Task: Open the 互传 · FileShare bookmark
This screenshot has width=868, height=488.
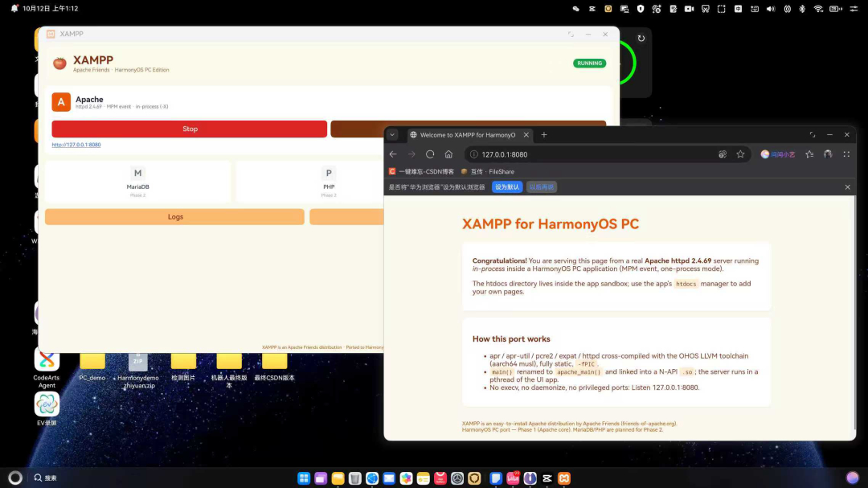Action: click(x=488, y=172)
